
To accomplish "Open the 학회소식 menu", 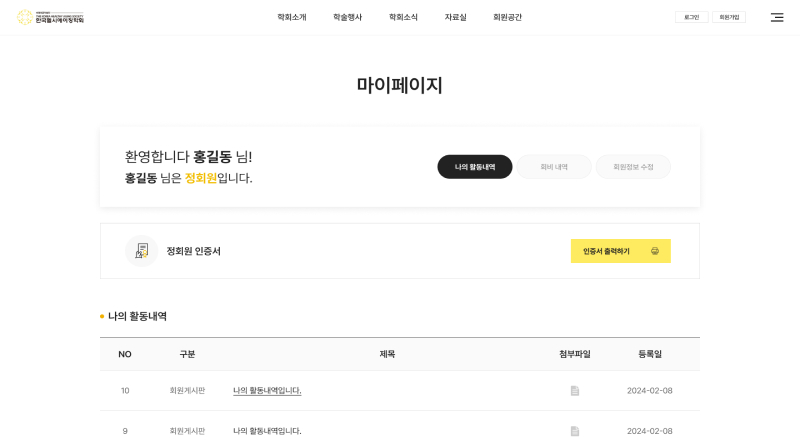I will 403,17.
